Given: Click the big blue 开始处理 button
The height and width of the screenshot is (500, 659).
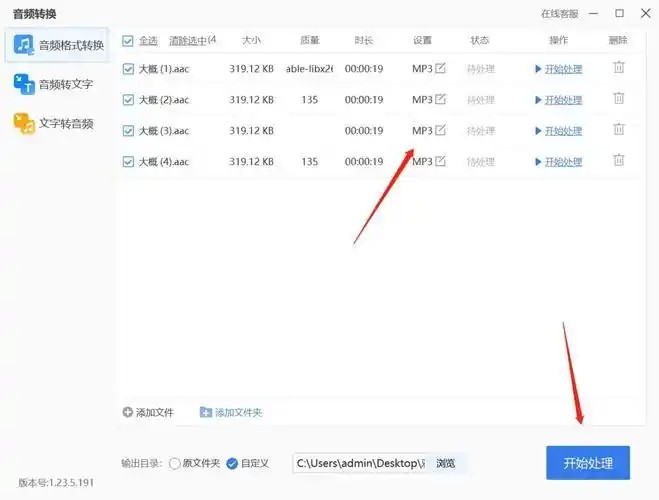Looking at the screenshot, I should pyautogui.click(x=588, y=463).
